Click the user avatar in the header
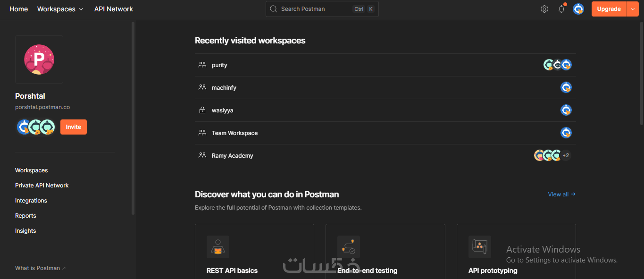644x279 pixels. pos(578,9)
